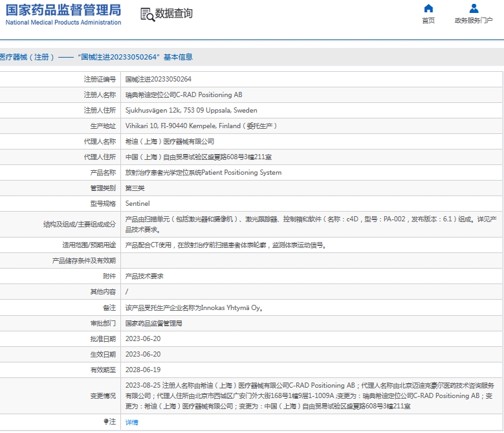504x433 pixels.
Task: Click the 2023-08-25 change history text
Action: (309, 395)
